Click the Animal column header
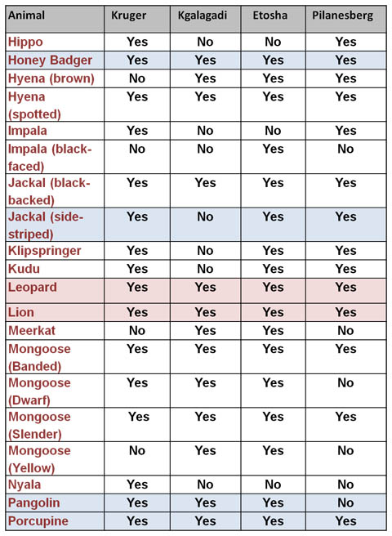Screen dimensions: 392x536 [x=26, y=16]
